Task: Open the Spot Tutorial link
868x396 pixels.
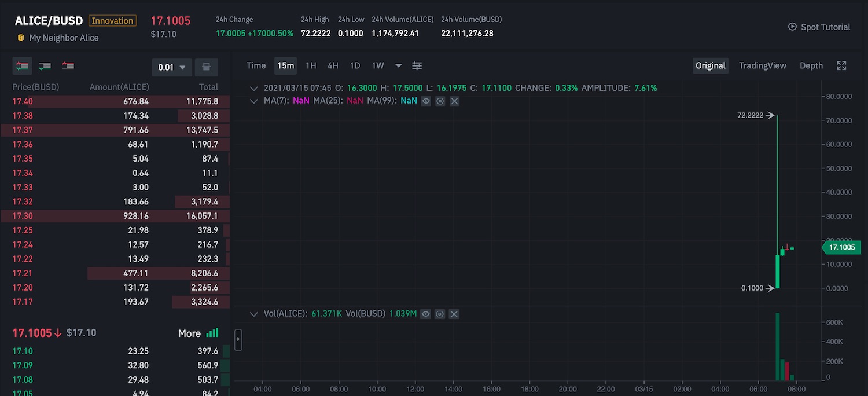Action: point(819,27)
